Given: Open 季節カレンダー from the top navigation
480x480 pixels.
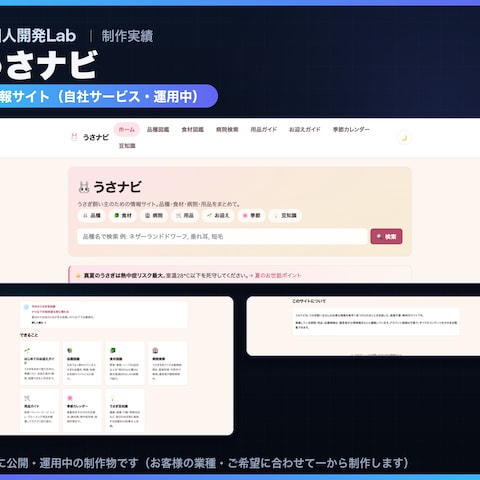Looking at the screenshot, I should click(x=351, y=129).
